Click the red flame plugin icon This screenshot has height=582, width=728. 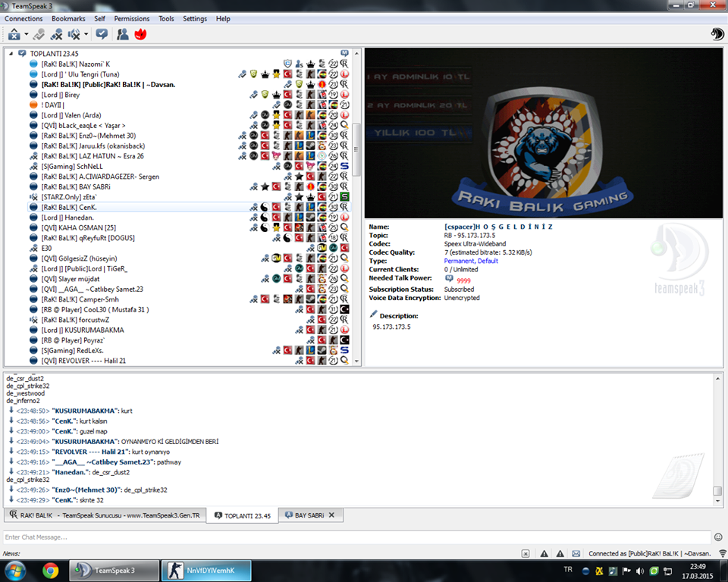140,34
